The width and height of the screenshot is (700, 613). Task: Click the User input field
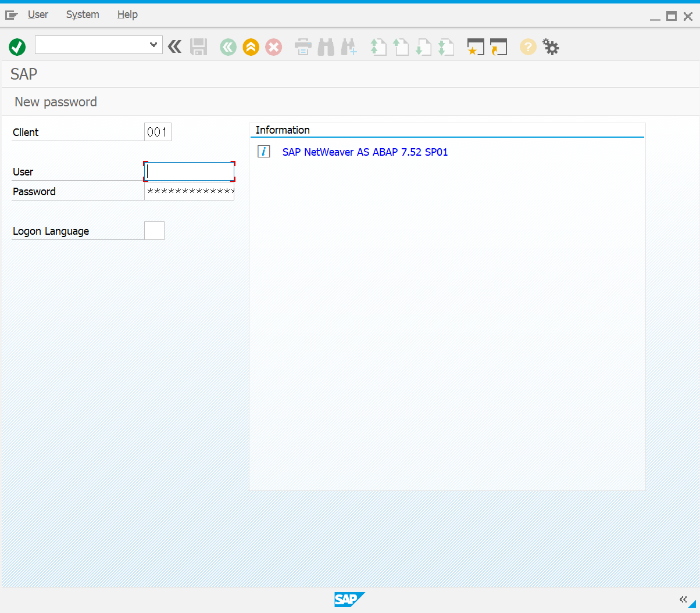tap(190, 171)
